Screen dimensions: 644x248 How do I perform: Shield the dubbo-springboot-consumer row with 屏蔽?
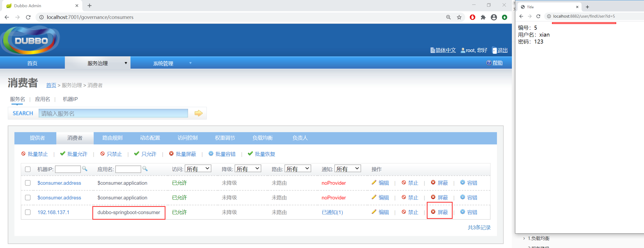tap(440, 212)
